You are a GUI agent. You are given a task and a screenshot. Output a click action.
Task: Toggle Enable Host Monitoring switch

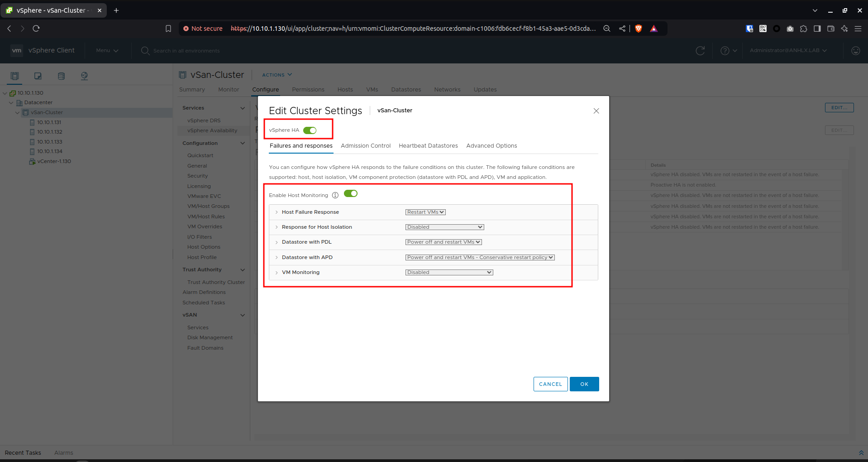[x=351, y=194]
